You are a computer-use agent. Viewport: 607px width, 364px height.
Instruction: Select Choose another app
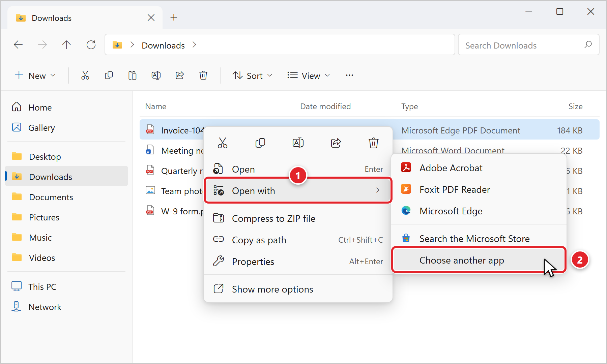coord(479,260)
